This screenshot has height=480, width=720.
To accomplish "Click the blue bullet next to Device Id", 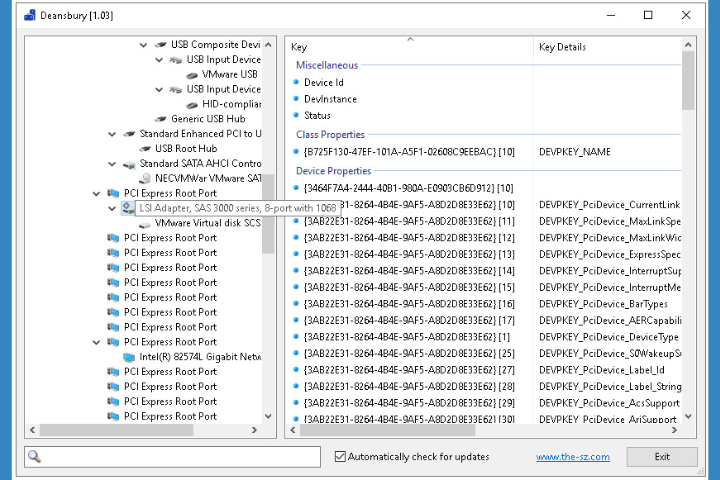I will point(296,82).
